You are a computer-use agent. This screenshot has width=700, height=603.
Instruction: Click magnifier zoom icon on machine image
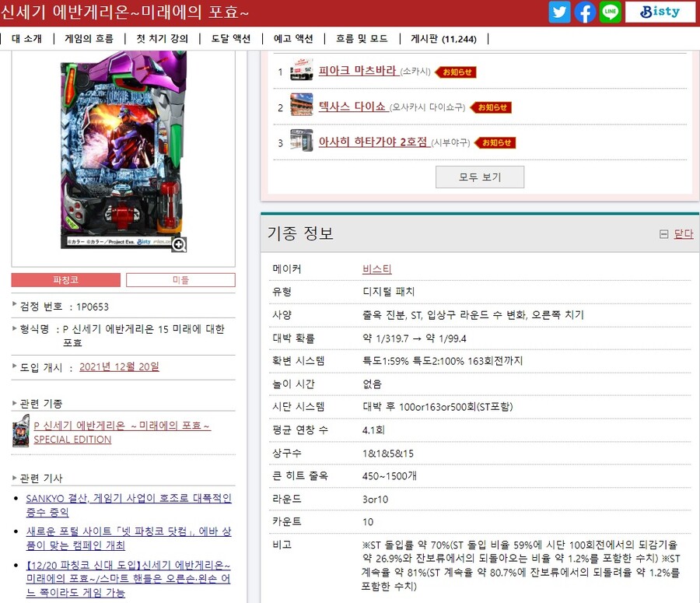pos(179,244)
